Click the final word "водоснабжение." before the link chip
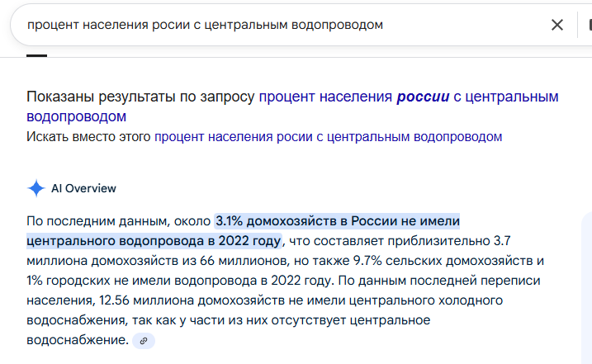This screenshot has width=592, height=364. (78, 340)
